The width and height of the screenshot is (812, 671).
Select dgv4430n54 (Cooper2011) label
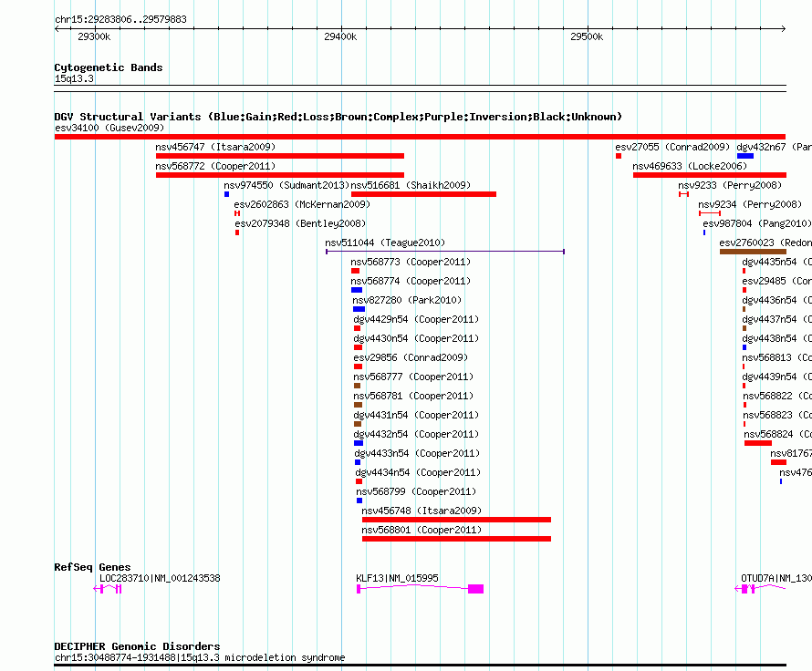tap(416, 338)
